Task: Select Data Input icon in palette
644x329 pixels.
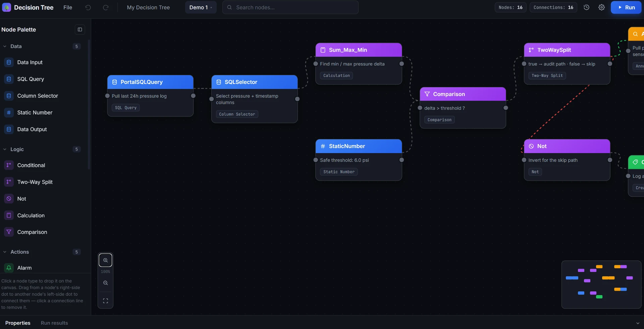Action: coord(9,62)
